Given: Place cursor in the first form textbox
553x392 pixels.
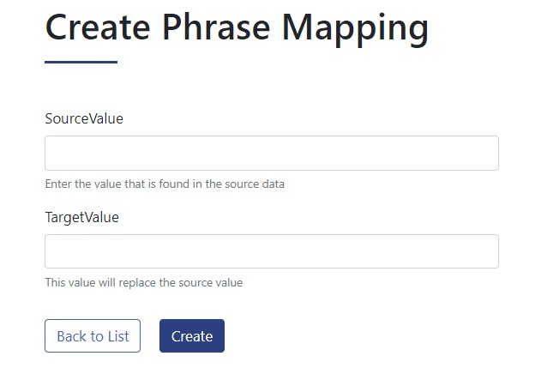Looking at the screenshot, I should coord(271,153).
